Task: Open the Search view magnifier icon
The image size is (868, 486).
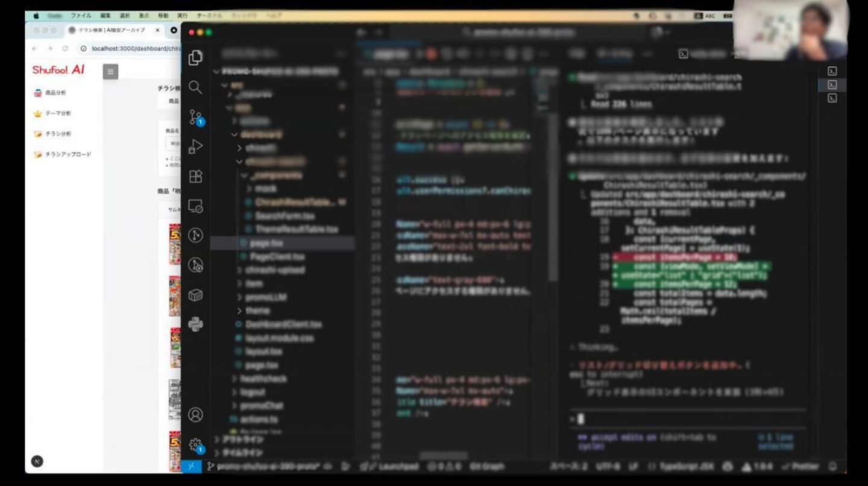Action: 195,87
